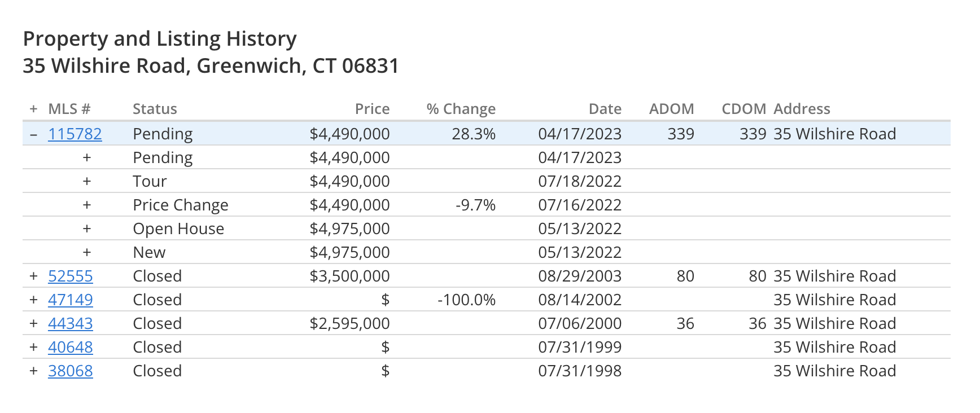
Task: Open MLS listing 40648 link
Action: [x=71, y=348]
